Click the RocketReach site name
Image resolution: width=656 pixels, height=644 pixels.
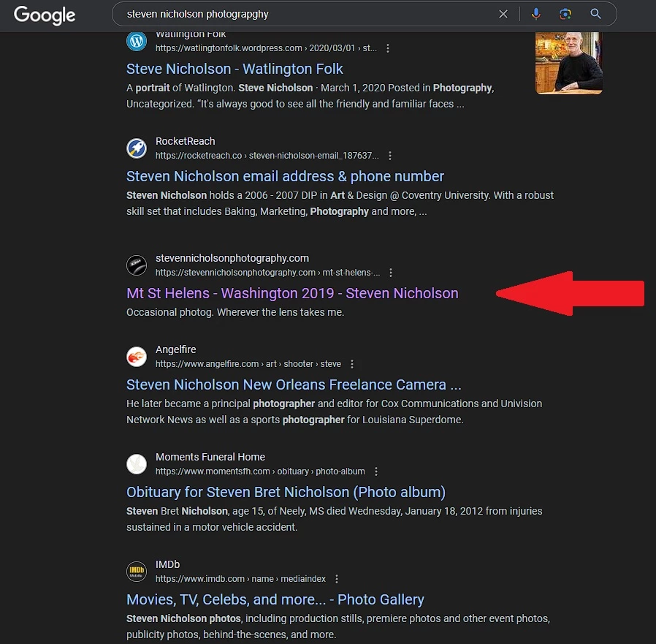(x=186, y=141)
